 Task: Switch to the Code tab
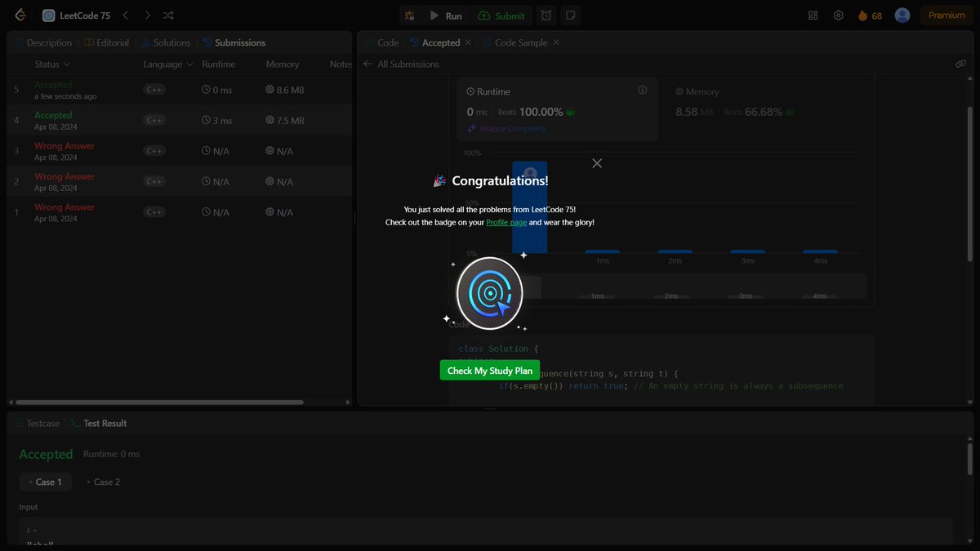(381, 42)
